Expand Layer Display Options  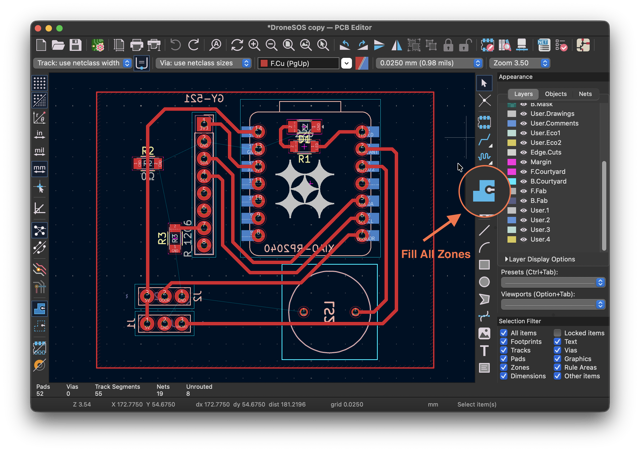point(540,259)
